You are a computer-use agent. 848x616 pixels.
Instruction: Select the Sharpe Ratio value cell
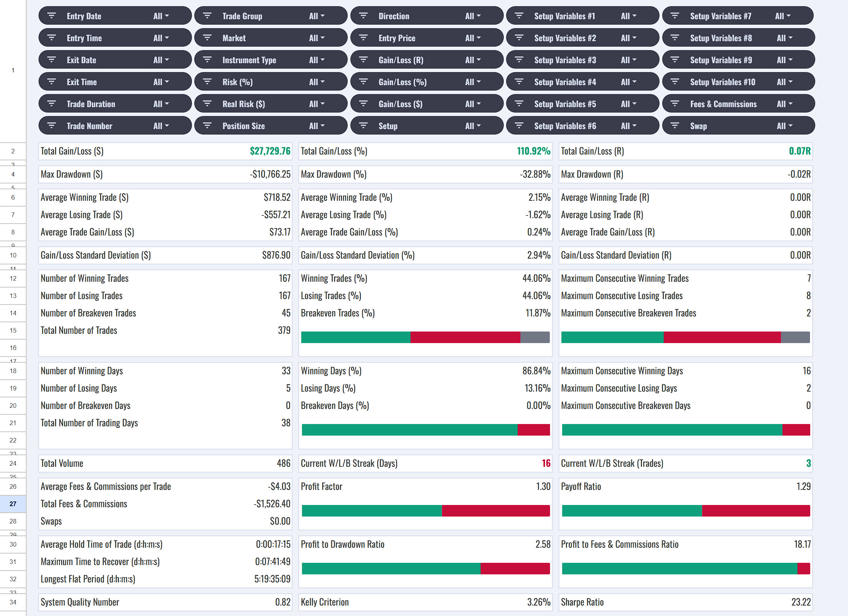coord(801,602)
